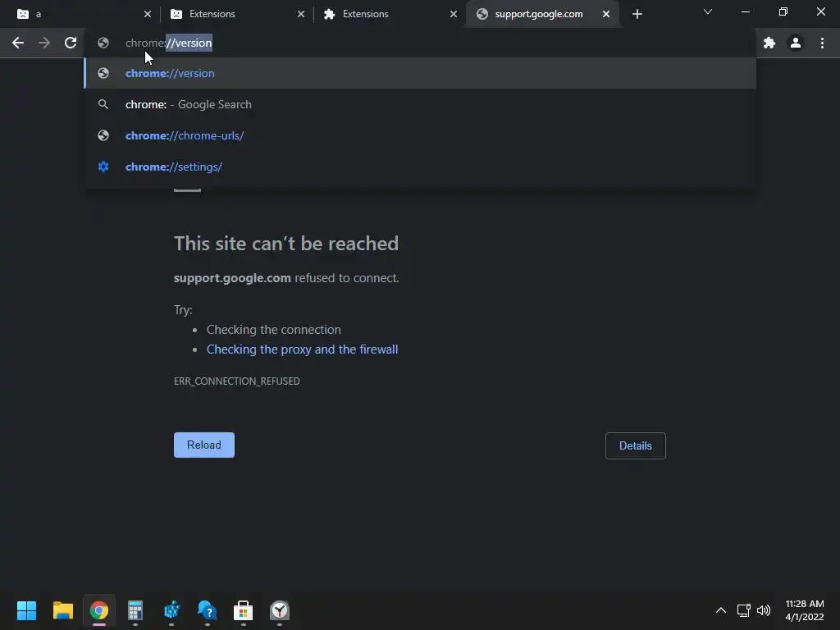Open 'Checking the proxy and the firewall' link
The height and width of the screenshot is (630, 840).
pyautogui.click(x=302, y=349)
